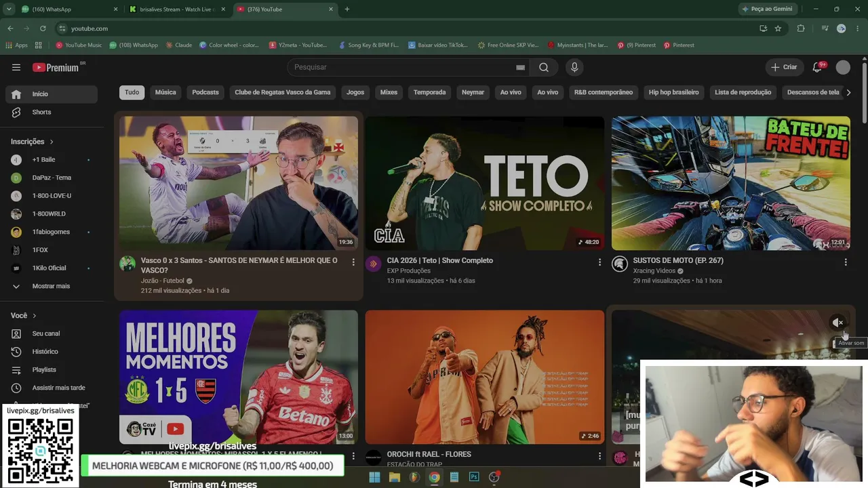Open the Song Key & BPM bookmark
Image resolution: width=868 pixels, height=488 pixels.
[368, 45]
